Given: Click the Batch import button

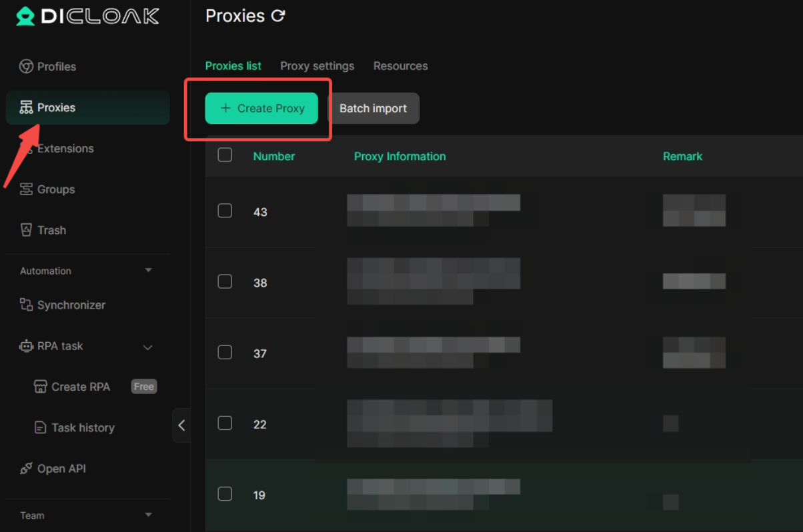Looking at the screenshot, I should pyautogui.click(x=373, y=108).
